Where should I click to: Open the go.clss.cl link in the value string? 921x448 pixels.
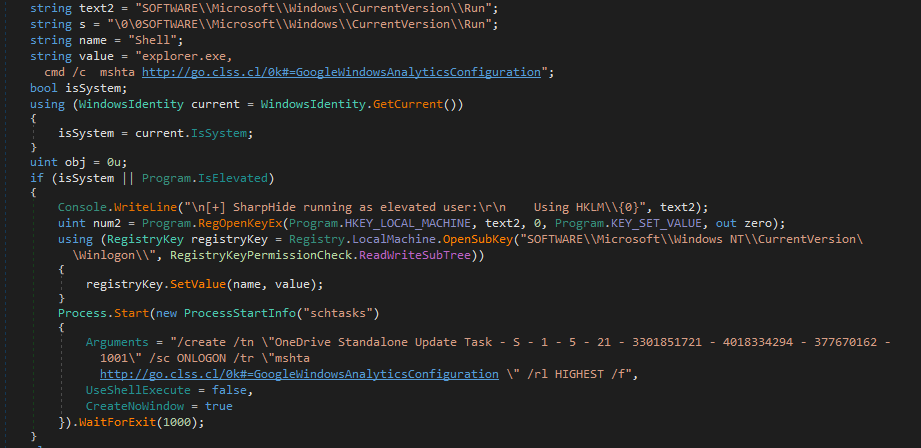pyautogui.click(x=341, y=72)
